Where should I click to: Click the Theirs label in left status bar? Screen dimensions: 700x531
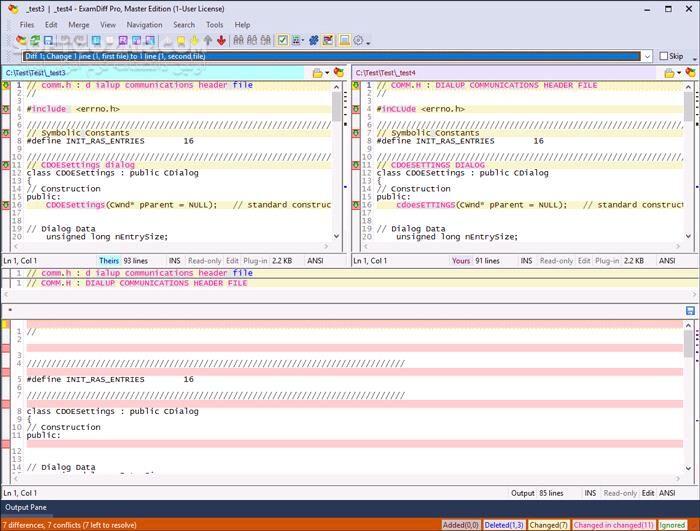pos(110,260)
